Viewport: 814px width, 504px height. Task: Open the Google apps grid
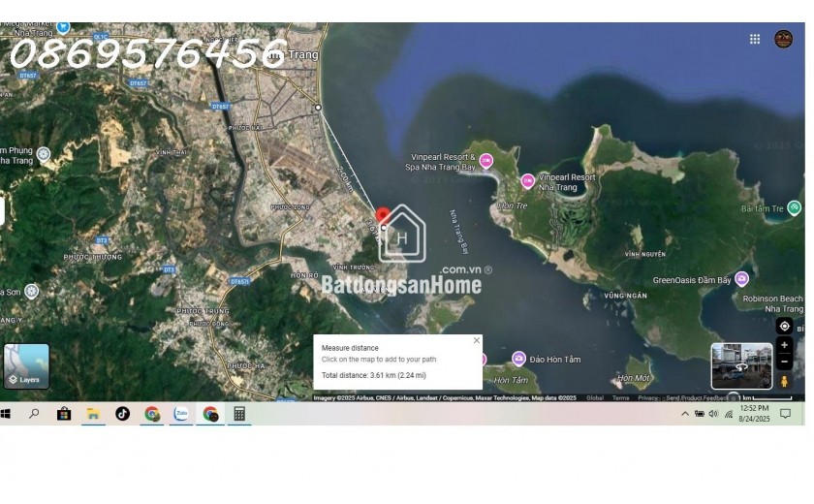point(754,39)
